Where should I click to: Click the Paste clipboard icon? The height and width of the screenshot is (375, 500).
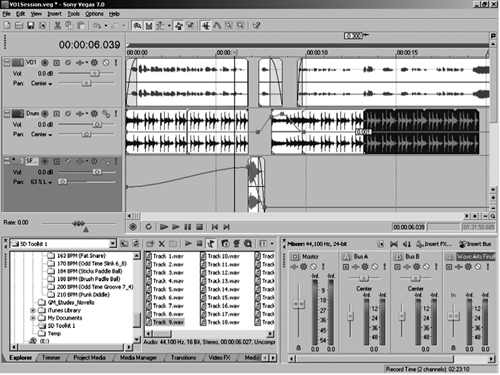click(x=81, y=25)
